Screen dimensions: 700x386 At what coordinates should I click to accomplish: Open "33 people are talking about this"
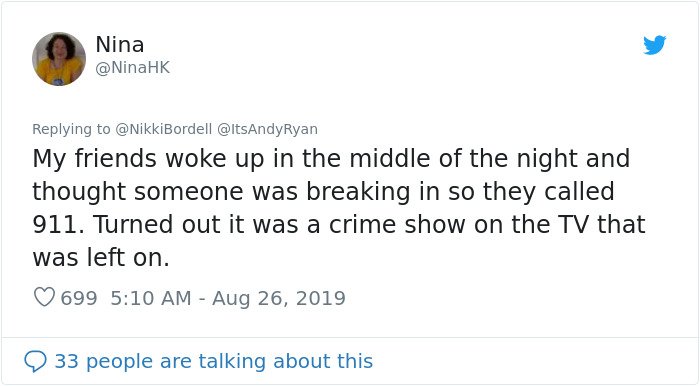point(213,361)
